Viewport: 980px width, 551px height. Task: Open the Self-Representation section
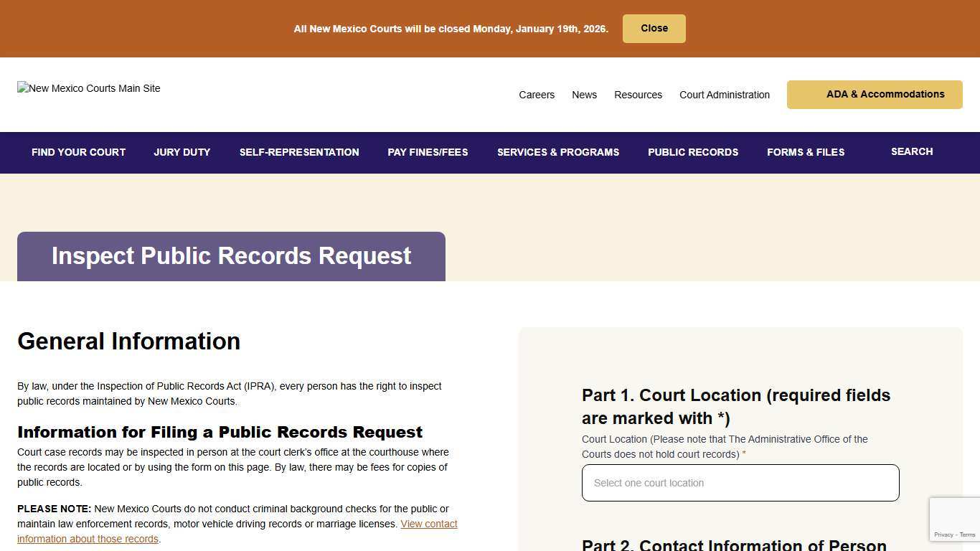299,152
